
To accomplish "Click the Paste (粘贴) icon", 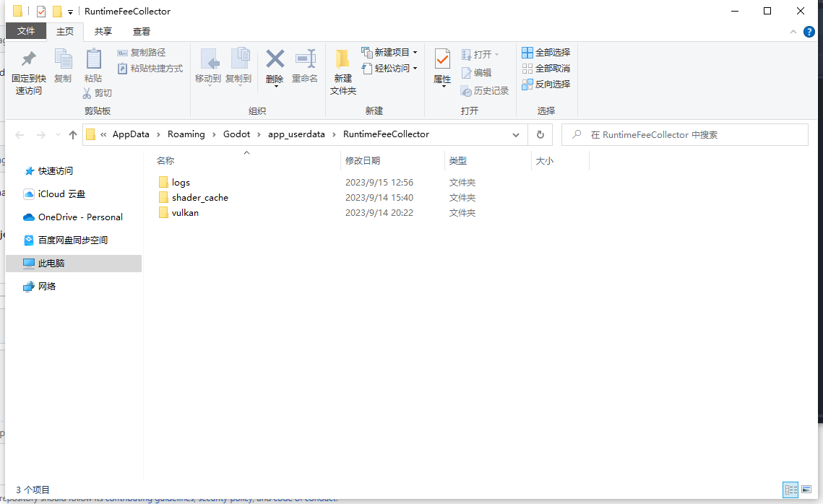I will pyautogui.click(x=93, y=67).
